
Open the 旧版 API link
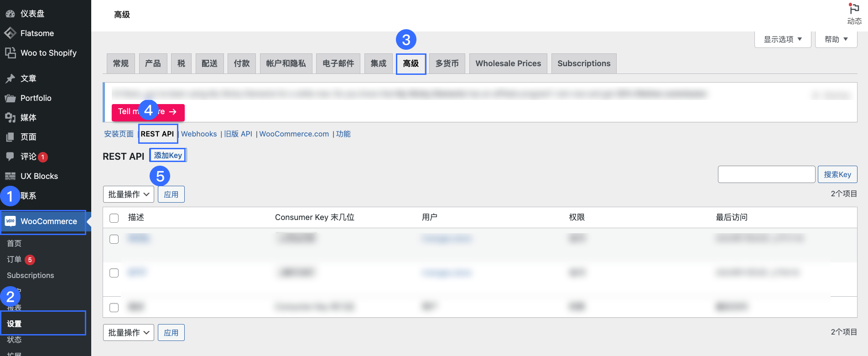tap(238, 134)
